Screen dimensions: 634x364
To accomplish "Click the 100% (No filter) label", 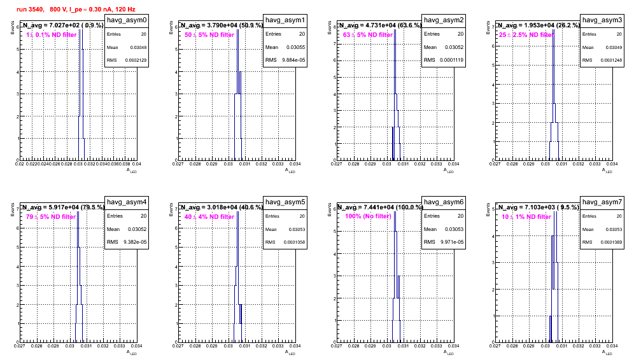I will click(368, 216).
